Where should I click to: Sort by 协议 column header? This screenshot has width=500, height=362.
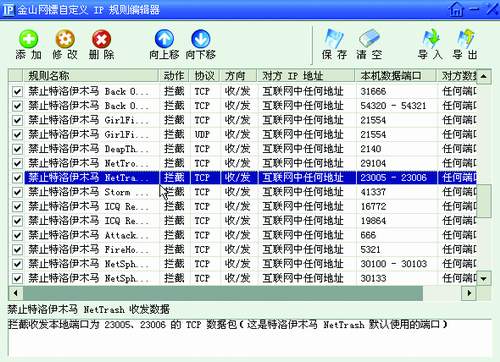[x=204, y=76]
